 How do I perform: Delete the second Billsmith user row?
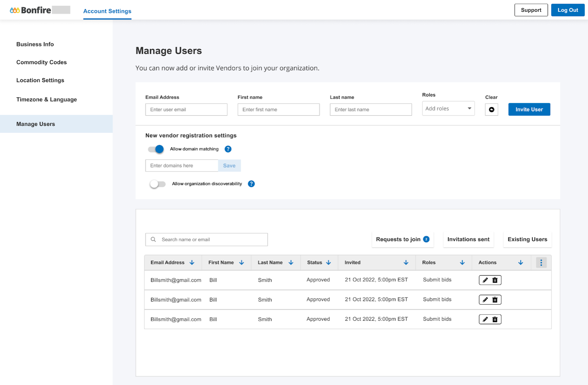tap(495, 300)
